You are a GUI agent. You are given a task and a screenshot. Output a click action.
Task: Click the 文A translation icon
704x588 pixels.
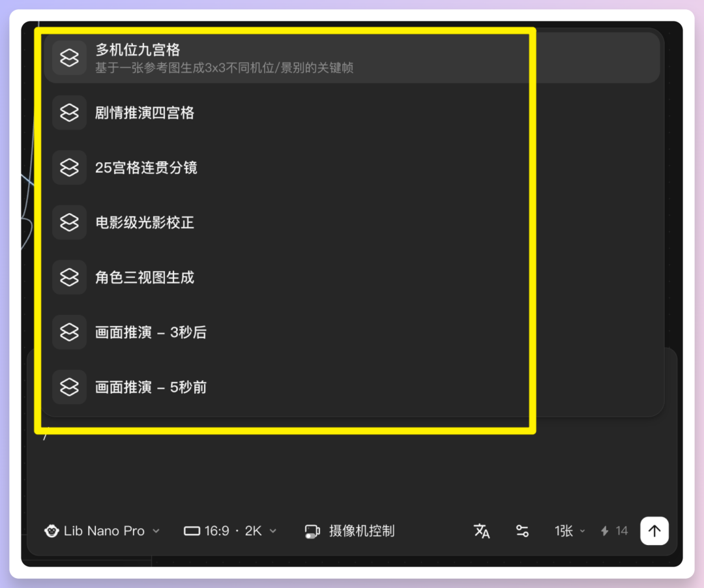(482, 531)
